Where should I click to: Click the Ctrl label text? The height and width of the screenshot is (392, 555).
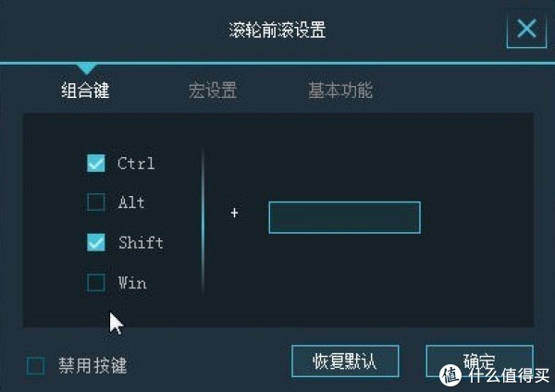(x=136, y=163)
